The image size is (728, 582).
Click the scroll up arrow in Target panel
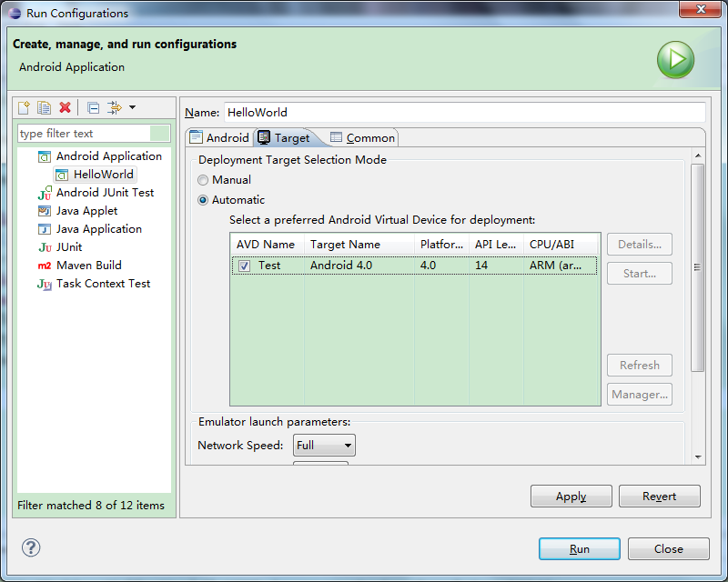click(697, 156)
